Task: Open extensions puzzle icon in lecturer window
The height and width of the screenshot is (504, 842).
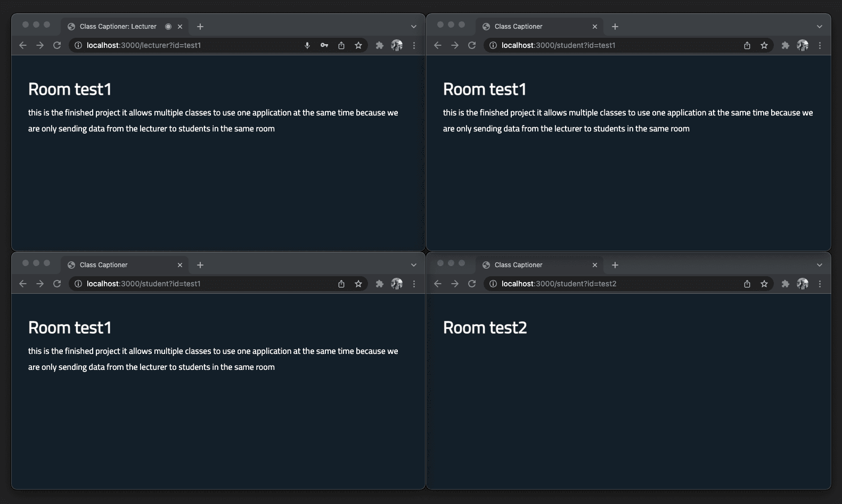Action: coord(380,45)
